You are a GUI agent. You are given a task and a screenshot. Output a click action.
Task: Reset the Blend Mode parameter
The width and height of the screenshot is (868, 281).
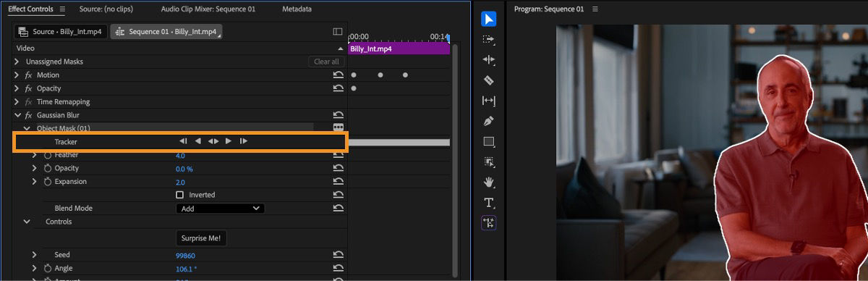(x=338, y=209)
